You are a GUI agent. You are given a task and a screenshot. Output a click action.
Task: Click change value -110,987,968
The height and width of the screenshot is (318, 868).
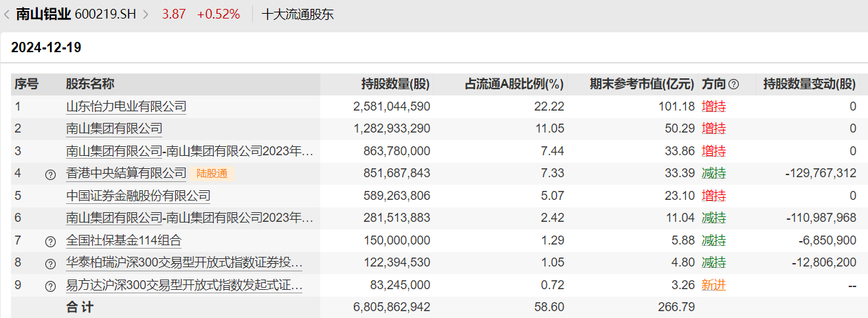821,218
